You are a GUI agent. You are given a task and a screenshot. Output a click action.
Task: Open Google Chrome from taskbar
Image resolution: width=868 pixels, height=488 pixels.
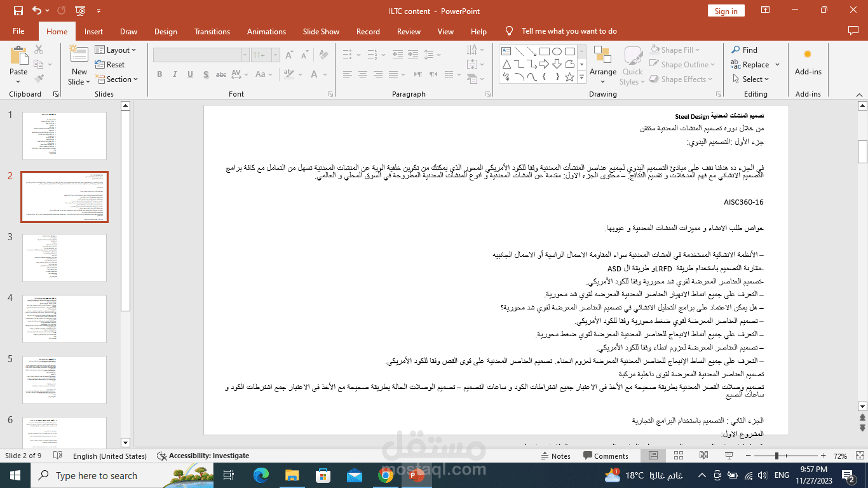pyautogui.click(x=386, y=475)
